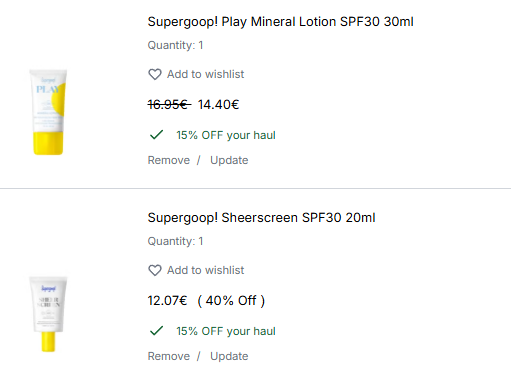The width and height of the screenshot is (511, 384).
Task: Click Quantity: 1 under Sheerscreen SPF30
Action: [x=175, y=241]
